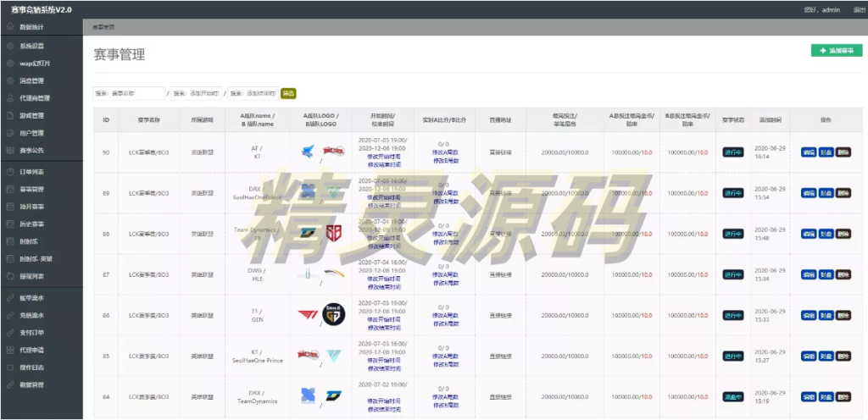Click the refresh icon beside 提现列表
This screenshot has height=420, width=868.
(10, 276)
